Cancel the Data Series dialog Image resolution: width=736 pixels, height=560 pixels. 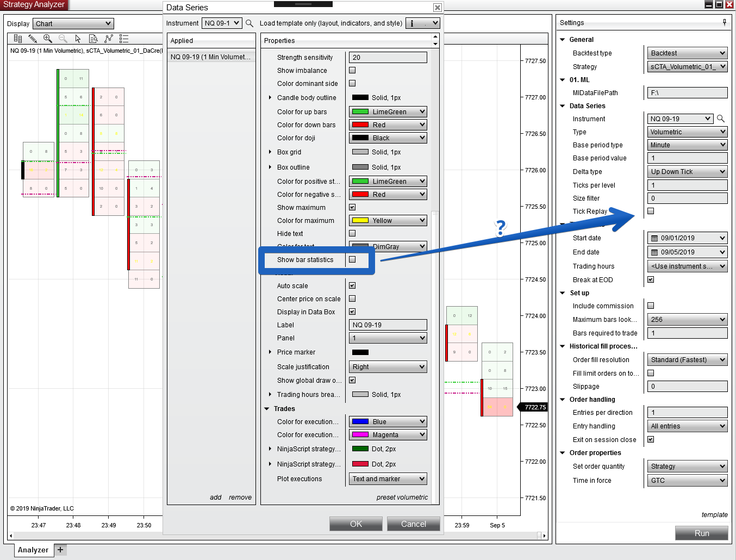pos(414,524)
